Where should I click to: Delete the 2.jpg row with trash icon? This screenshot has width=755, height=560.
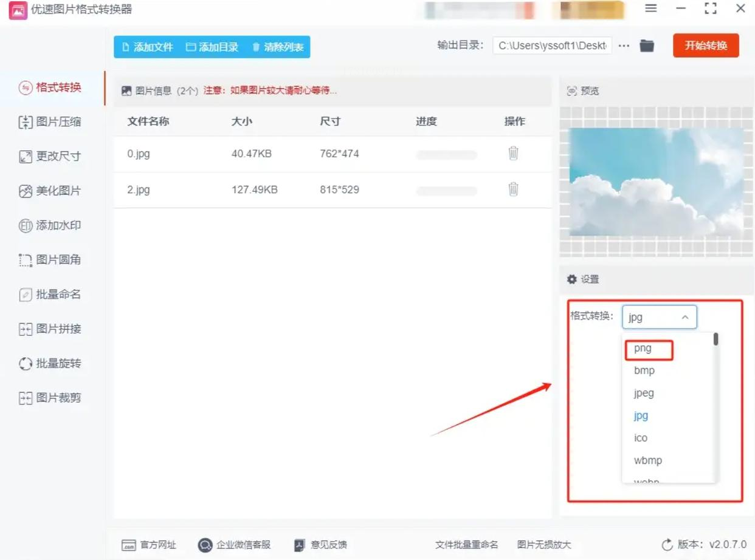coord(514,189)
